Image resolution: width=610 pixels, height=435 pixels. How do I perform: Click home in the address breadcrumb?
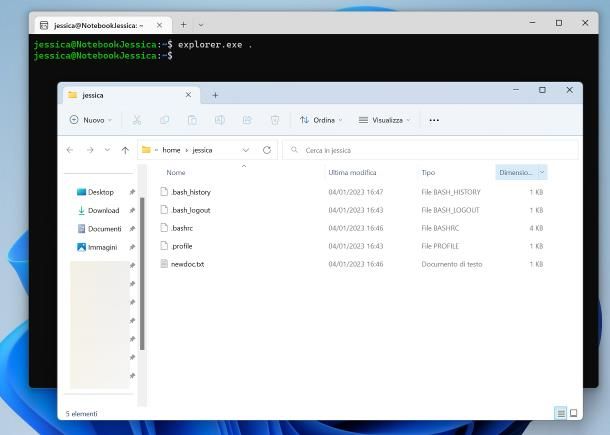[171, 150]
